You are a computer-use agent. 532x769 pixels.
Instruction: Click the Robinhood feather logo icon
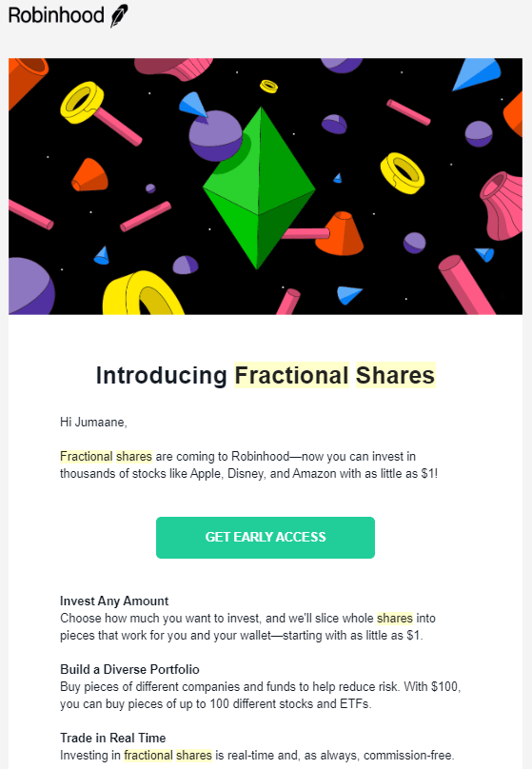point(119,15)
